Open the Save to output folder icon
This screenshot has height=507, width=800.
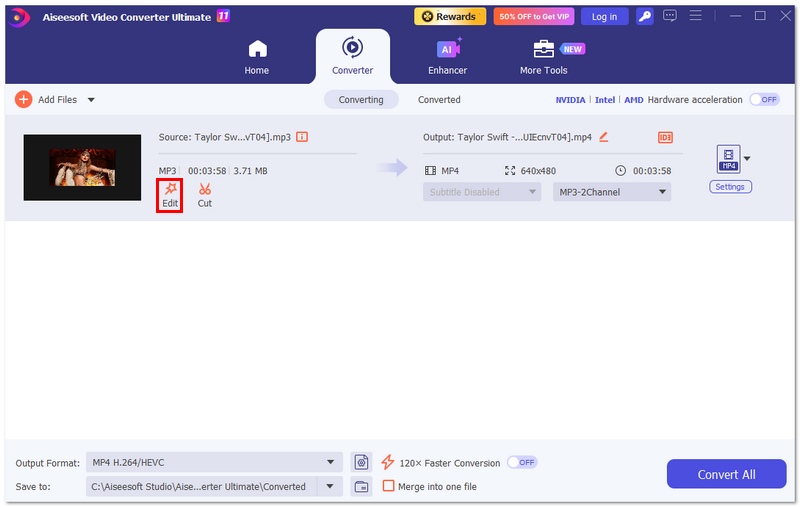pos(361,487)
